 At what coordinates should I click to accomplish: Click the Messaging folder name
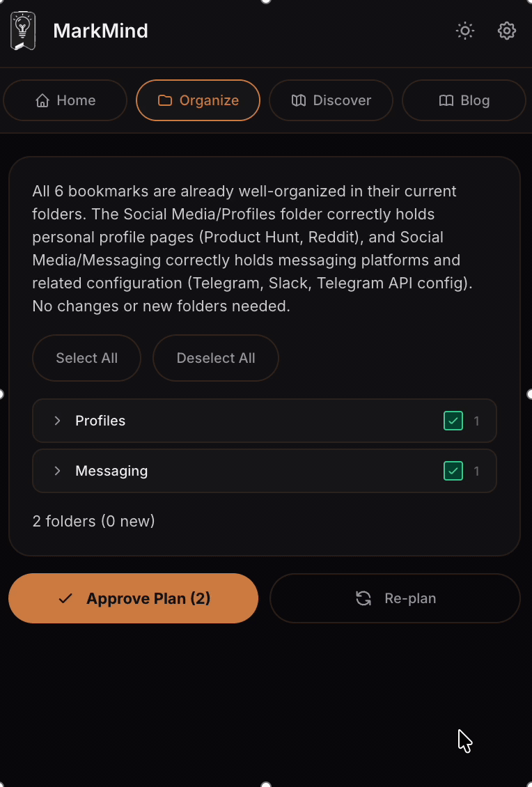(x=111, y=471)
